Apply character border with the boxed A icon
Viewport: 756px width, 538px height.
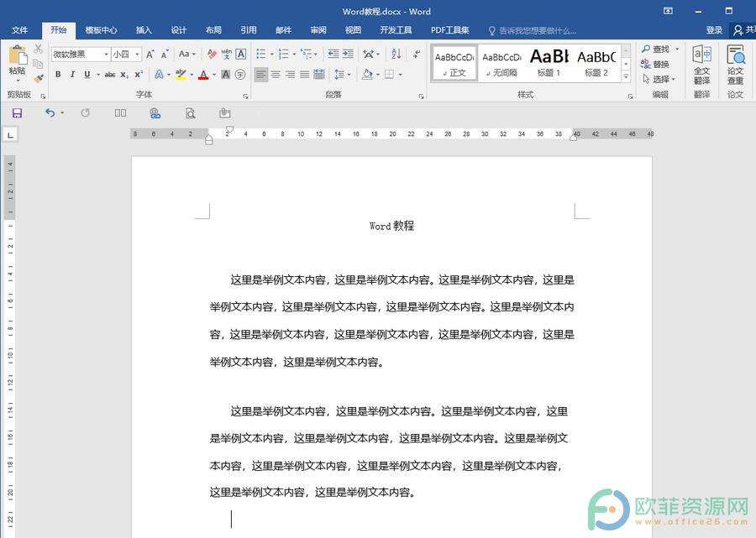click(240, 54)
